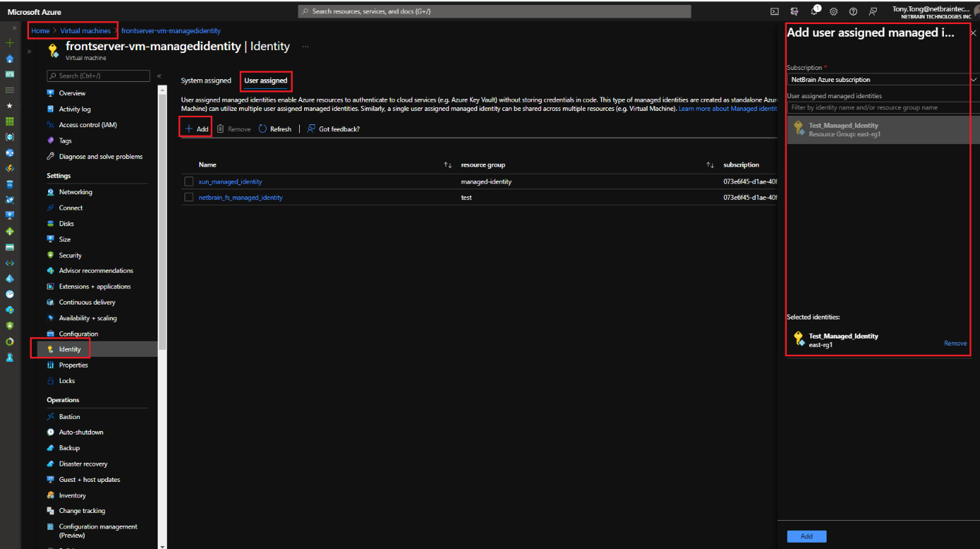The height and width of the screenshot is (549, 980).
Task: Sort the table by the Name column arrows
Action: coord(448,165)
